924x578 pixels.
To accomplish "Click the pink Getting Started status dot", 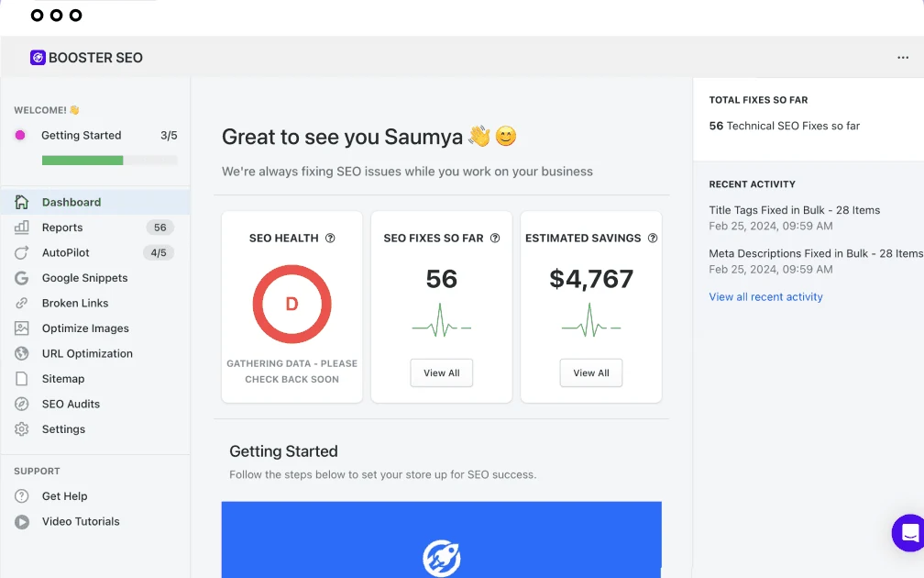I will (x=20, y=135).
